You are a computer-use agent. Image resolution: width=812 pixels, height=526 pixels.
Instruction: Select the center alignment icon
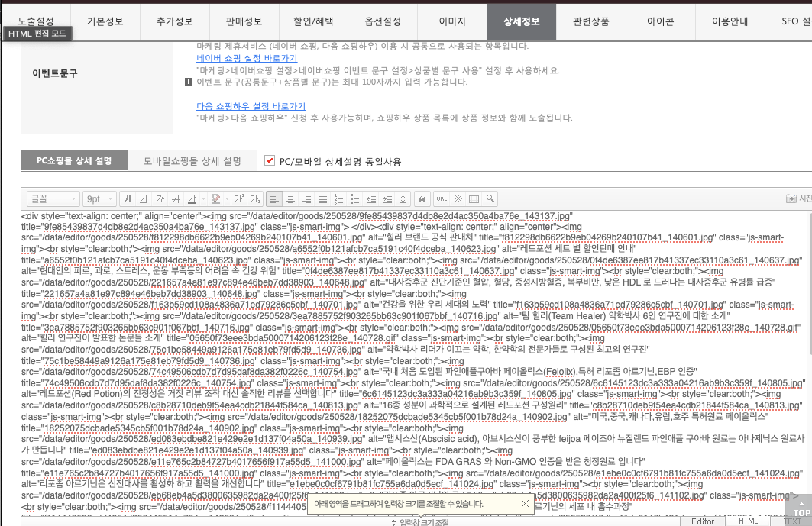pyautogui.click(x=290, y=198)
